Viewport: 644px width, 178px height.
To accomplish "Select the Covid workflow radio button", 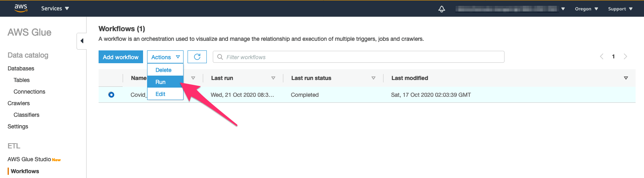I will [x=111, y=95].
